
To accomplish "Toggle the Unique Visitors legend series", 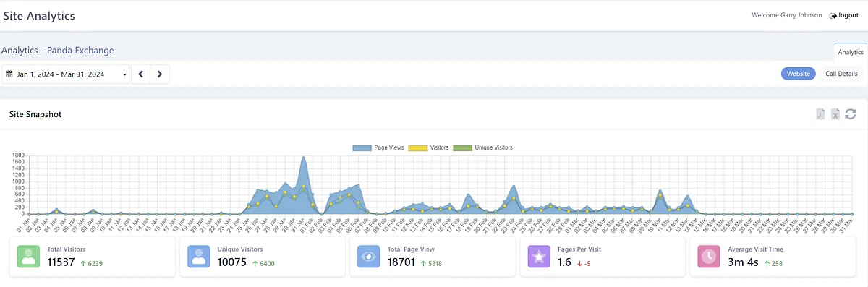I will click(483, 147).
